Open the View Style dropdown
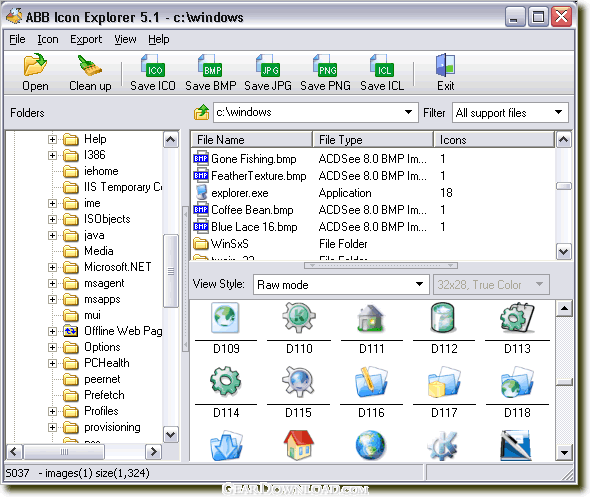590x497 pixels. coord(420,284)
